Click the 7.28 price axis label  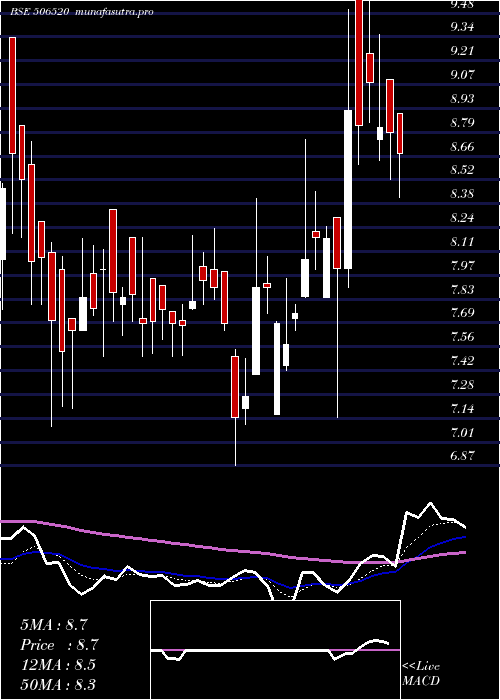click(x=462, y=384)
